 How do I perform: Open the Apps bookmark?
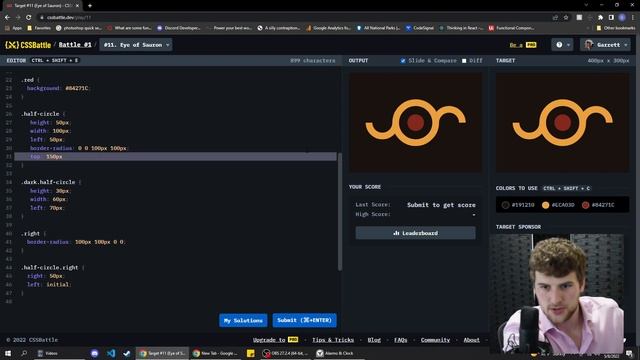13,28
